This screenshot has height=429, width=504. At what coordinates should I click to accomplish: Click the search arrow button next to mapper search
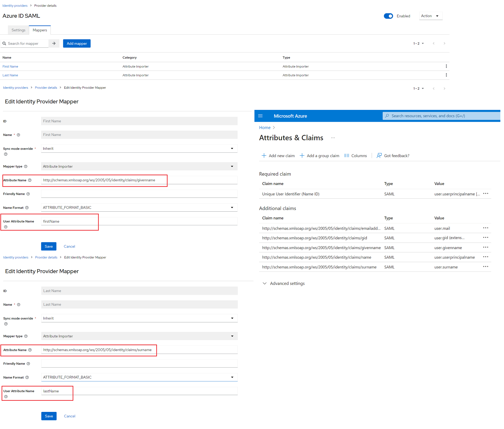tap(54, 43)
